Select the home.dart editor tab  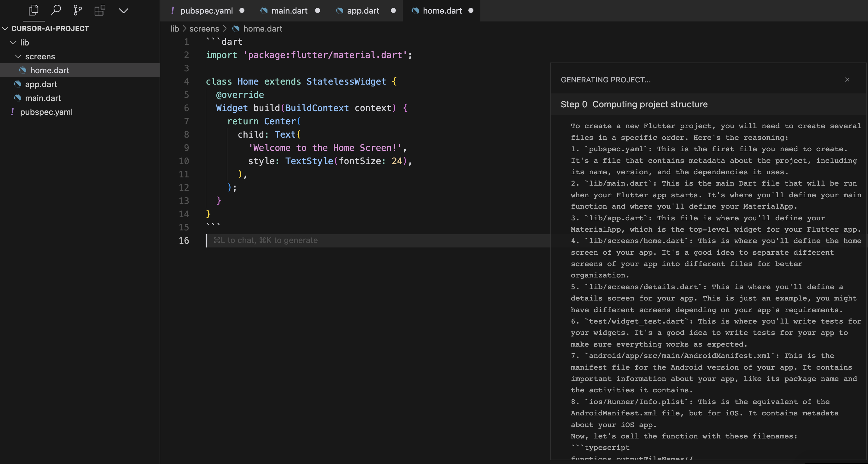coord(442,11)
